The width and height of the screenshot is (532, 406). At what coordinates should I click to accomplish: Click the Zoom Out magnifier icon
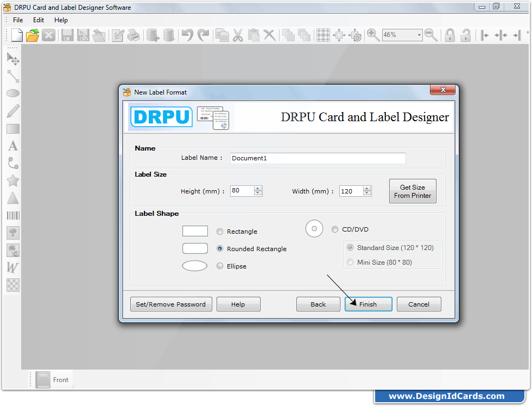pyautogui.click(x=431, y=35)
